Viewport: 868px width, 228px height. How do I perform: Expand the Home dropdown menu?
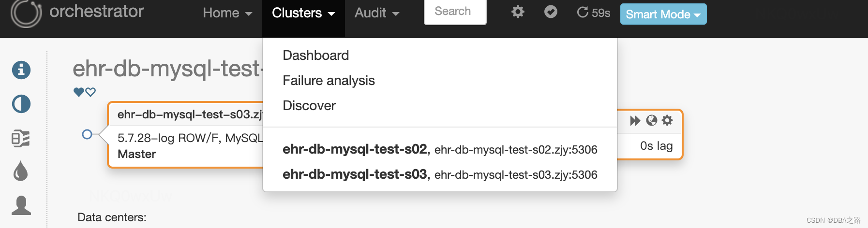(x=227, y=13)
